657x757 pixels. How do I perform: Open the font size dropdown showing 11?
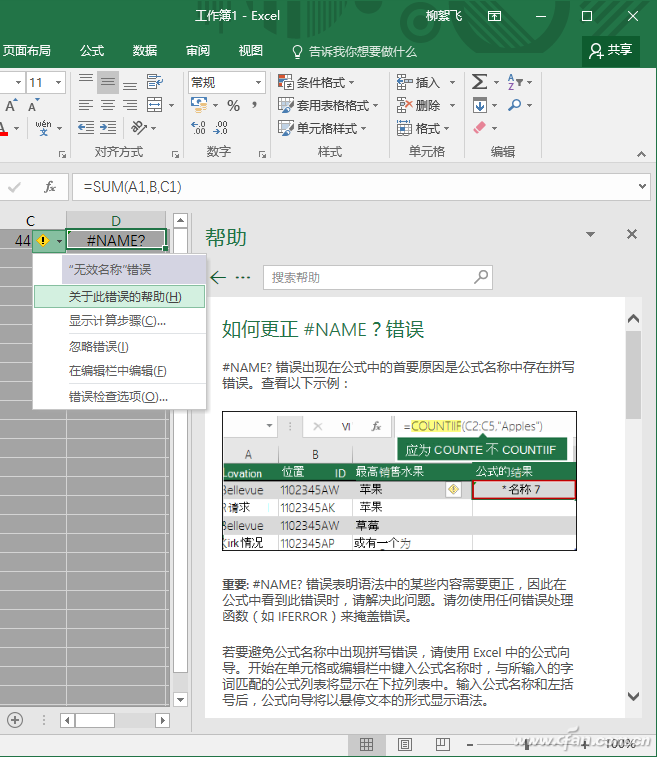pyautogui.click(x=58, y=83)
